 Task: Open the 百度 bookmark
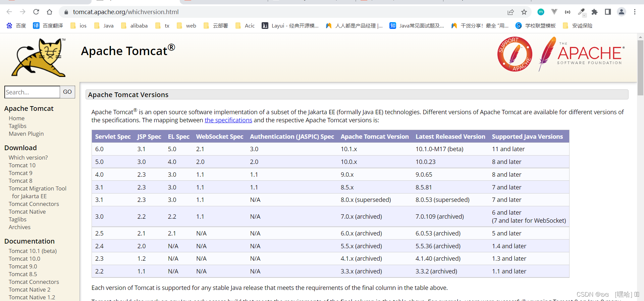16,26
